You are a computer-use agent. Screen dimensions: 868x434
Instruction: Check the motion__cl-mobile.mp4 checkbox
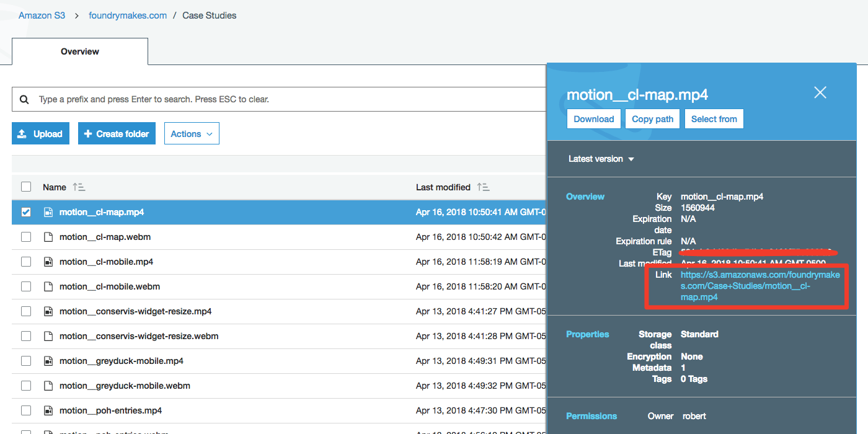coord(26,262)
